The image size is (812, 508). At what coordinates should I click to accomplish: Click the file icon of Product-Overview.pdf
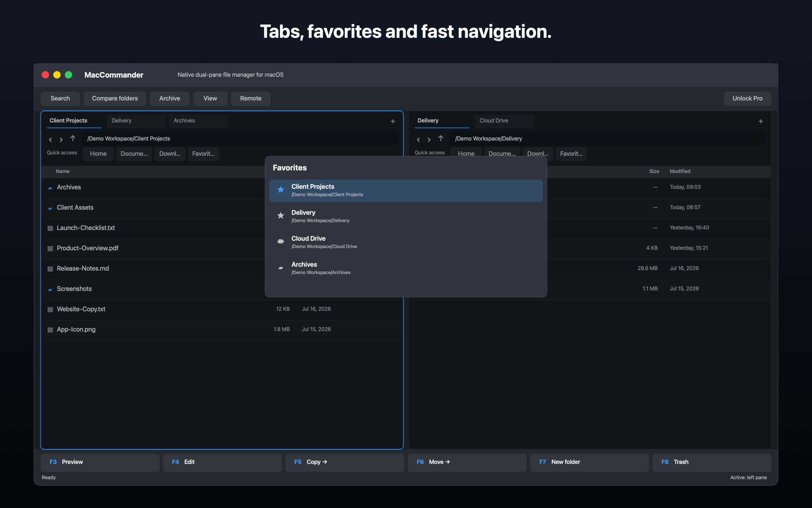[50, 249]
